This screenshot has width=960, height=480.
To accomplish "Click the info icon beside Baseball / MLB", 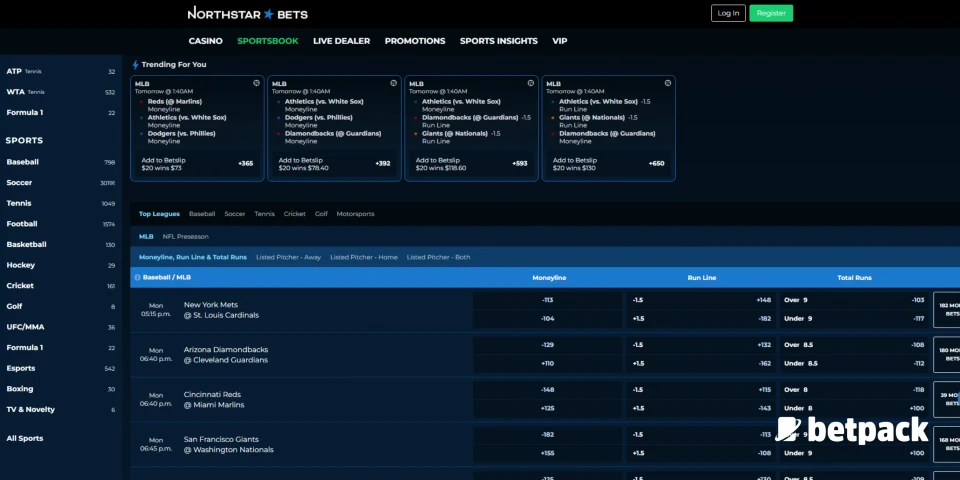I will click(137, 277).
